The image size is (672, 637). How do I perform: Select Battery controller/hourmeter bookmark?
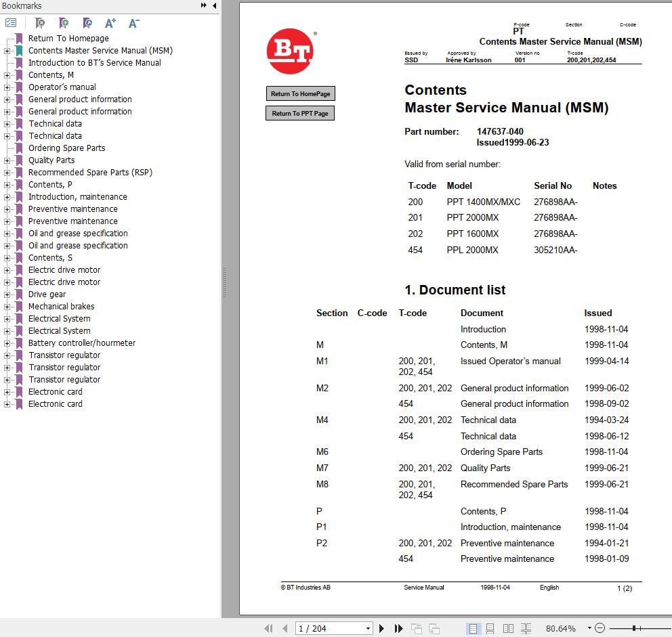(x=82, y=343)
